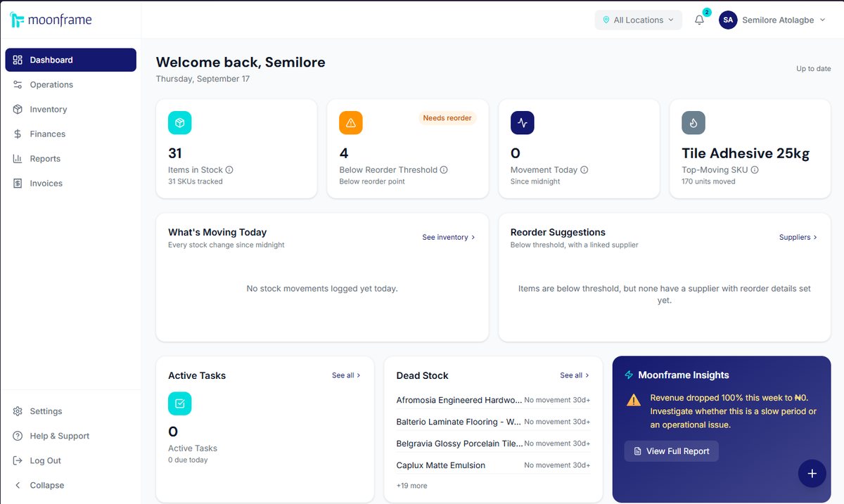Viewport: 844px width, 504px height.
Task: Open the notifications bell
Action: [x=699, y=20]
